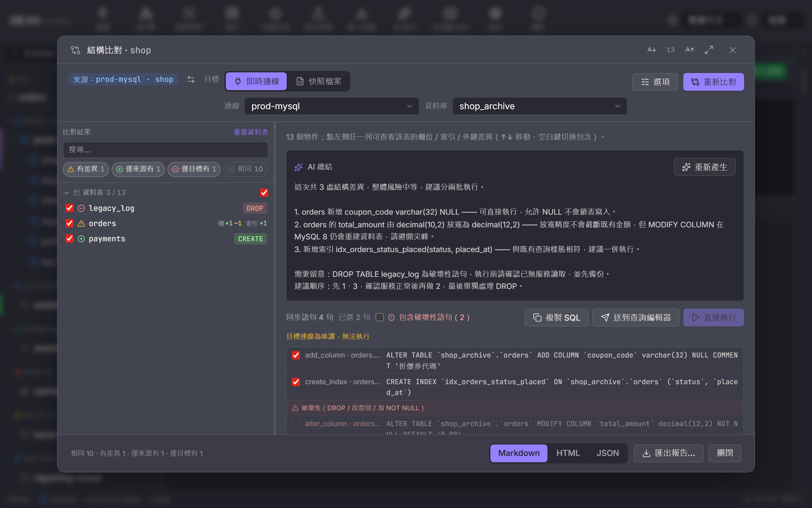812x508 pixels.
Task: Open the 連線 prod-mysql dropdown
Action: click(331, 106)
